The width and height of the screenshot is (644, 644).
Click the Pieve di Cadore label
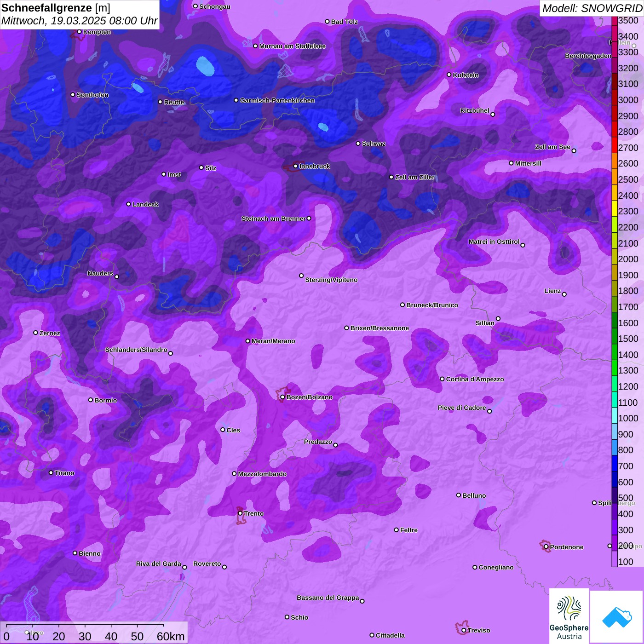tap(462, 408)
